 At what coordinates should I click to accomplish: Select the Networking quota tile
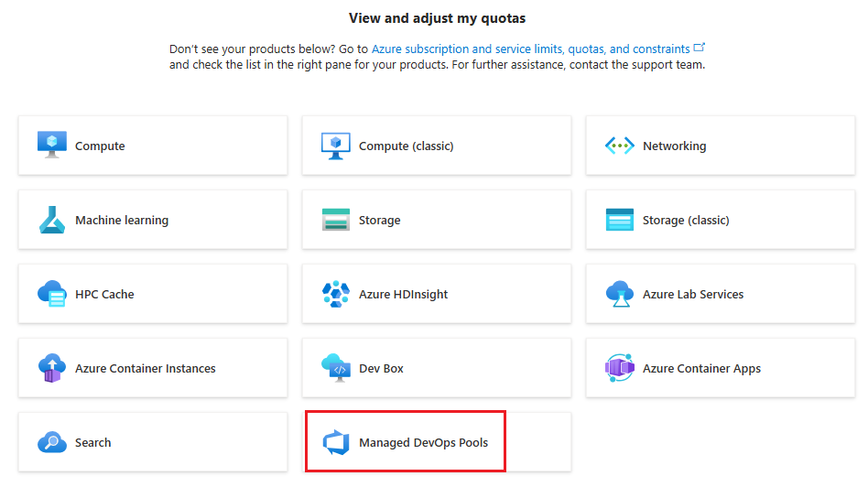click(720, 146)
